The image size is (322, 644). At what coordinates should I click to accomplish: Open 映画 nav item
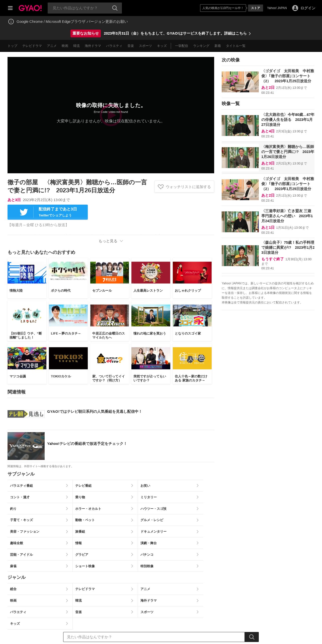[x=65, y=46]
